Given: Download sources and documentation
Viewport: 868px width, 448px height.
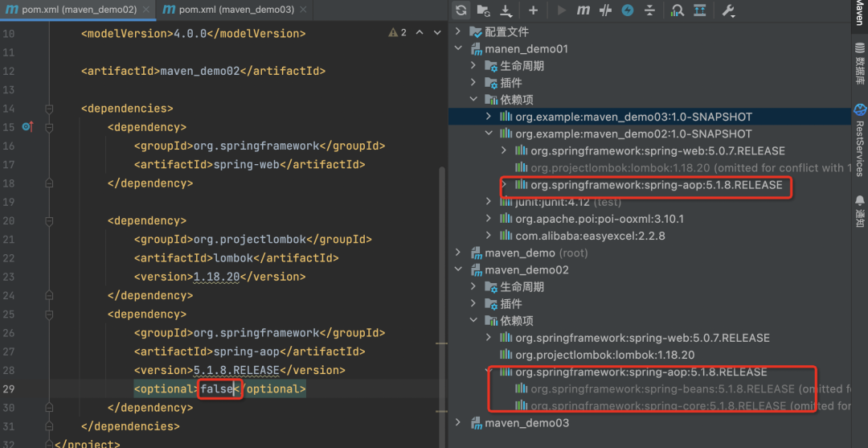Looking at the screenshot, I should tap(506, 10).
